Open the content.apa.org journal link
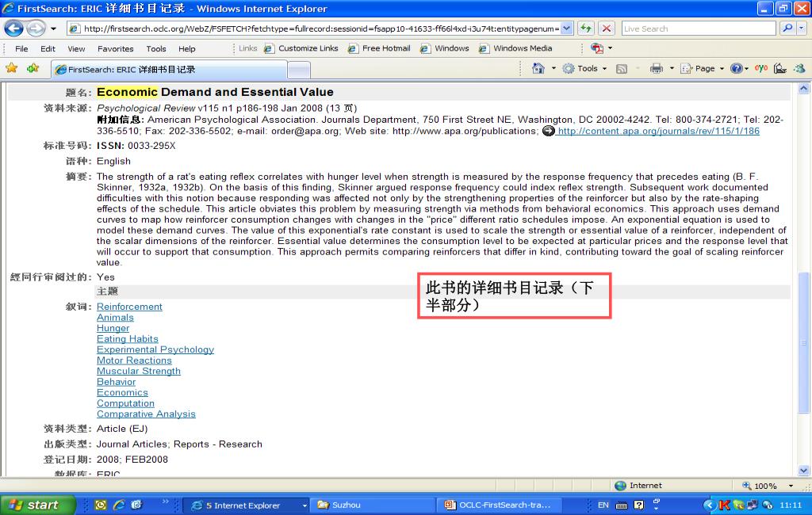The image size is (812, 515). pyautogui.click(x=658, y=131)
